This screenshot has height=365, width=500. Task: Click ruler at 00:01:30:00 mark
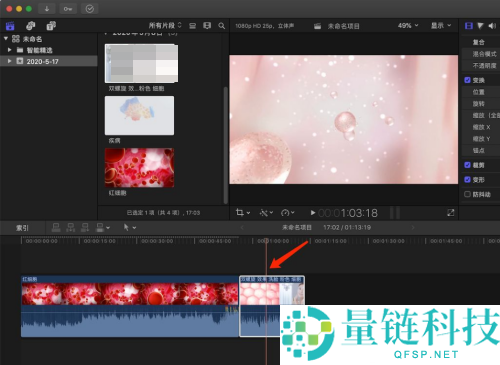click(389, 241)
